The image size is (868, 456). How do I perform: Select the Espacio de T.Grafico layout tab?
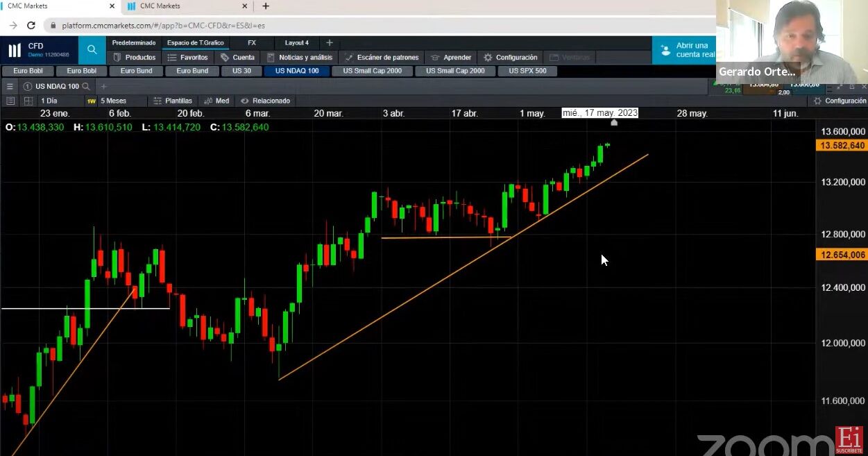click(x=196, y=42)
